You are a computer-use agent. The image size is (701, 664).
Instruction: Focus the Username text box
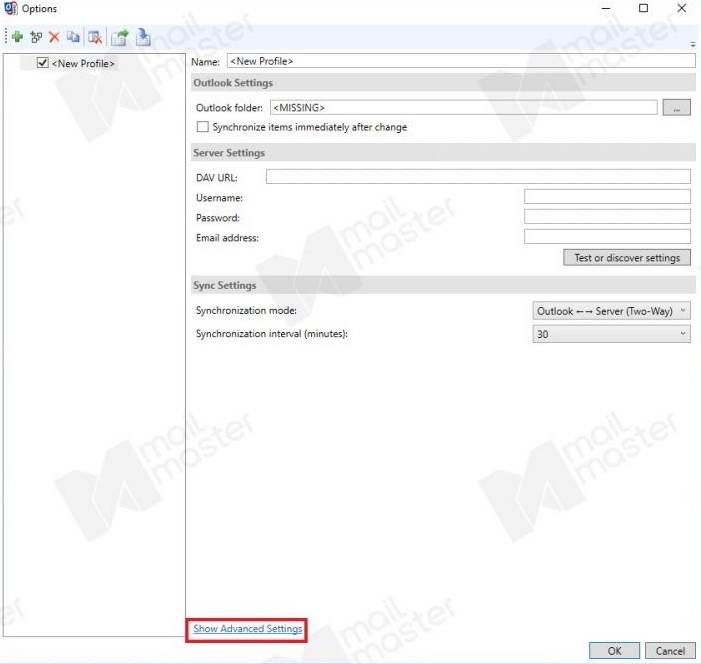[x=607, y=196]
